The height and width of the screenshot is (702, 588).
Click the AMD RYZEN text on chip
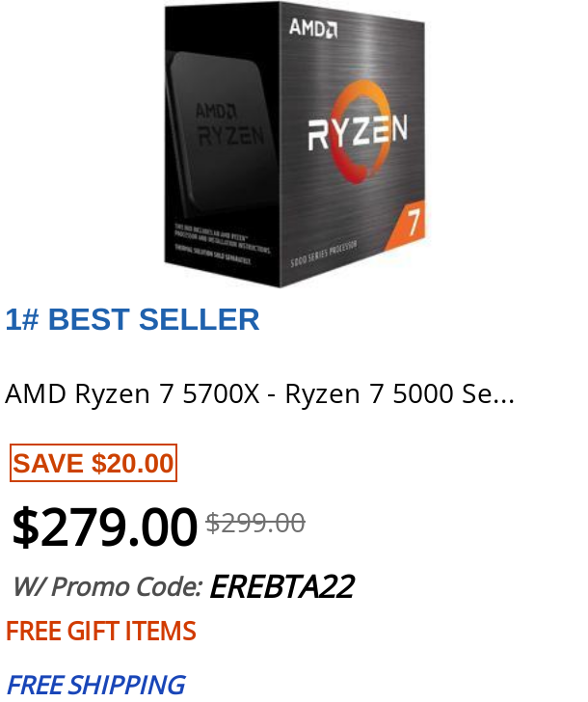point(228,124)
